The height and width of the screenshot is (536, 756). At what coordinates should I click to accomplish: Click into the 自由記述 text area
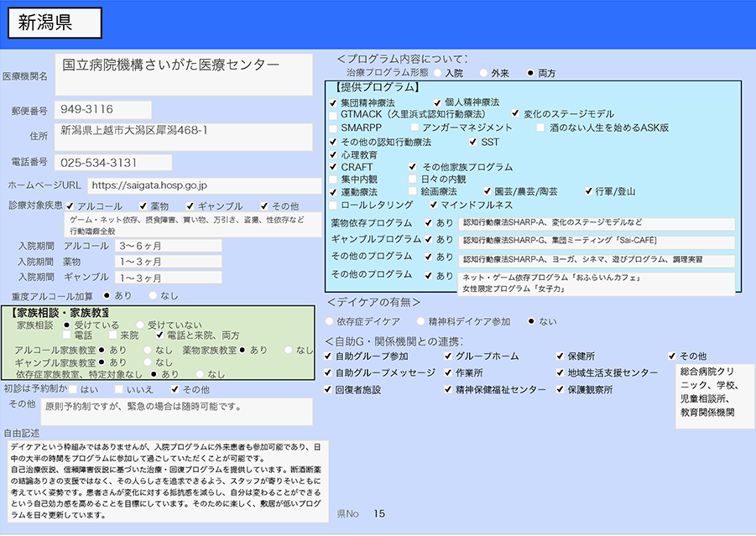pyautogui.click(x=165, y=481)
